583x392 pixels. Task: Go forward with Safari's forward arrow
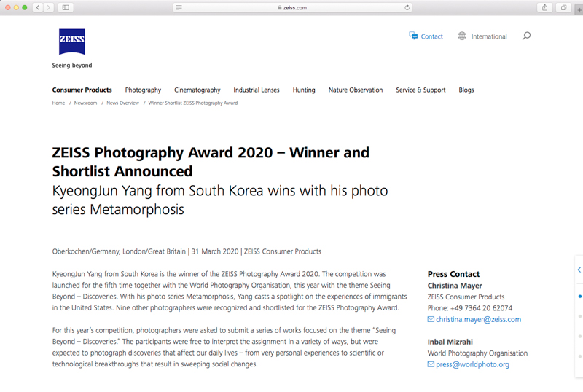point(48,7)
